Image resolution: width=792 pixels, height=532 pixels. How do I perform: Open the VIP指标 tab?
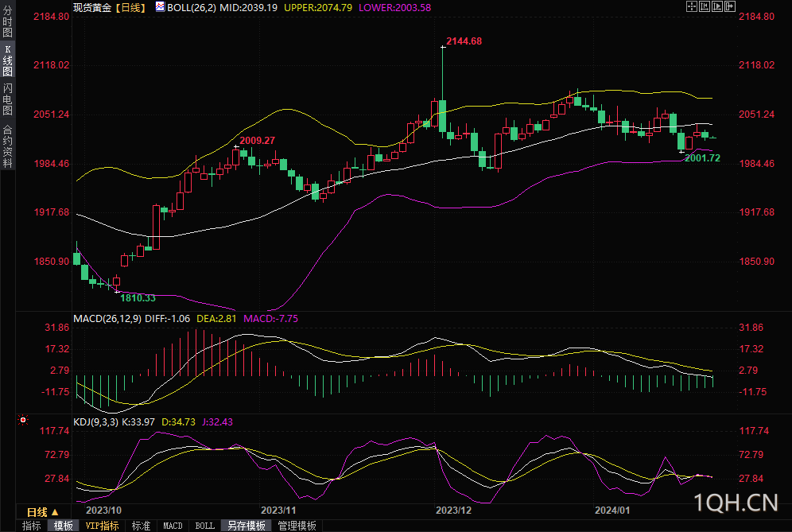pyautogui.click(x=102, y=526)
